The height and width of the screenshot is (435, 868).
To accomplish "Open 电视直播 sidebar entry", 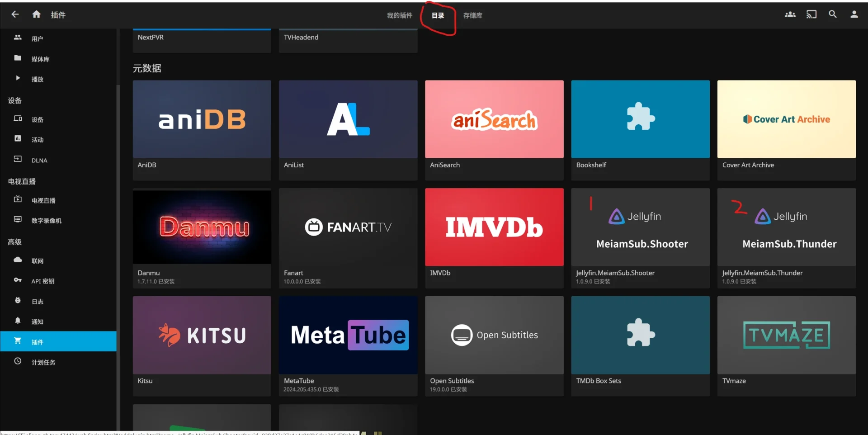I will click(x=43, y=200).
